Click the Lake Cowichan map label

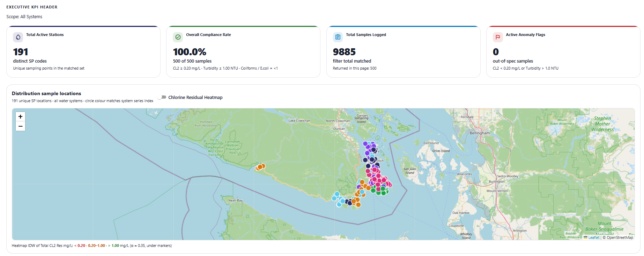pyautogui.click(x=299, y=120)
